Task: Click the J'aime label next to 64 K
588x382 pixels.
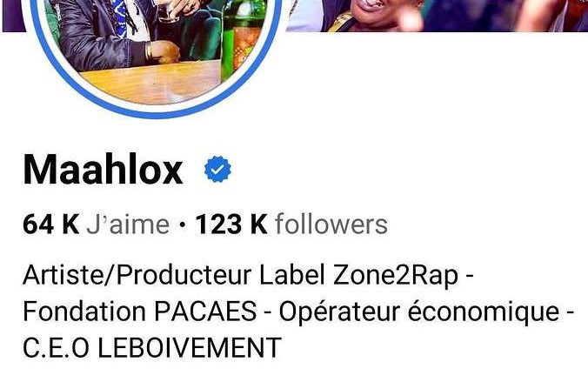Action: pos(128,225)
